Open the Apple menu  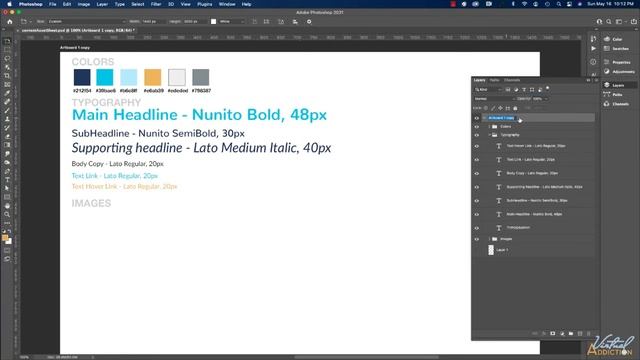pyautogui.click(x=9, y=4)
